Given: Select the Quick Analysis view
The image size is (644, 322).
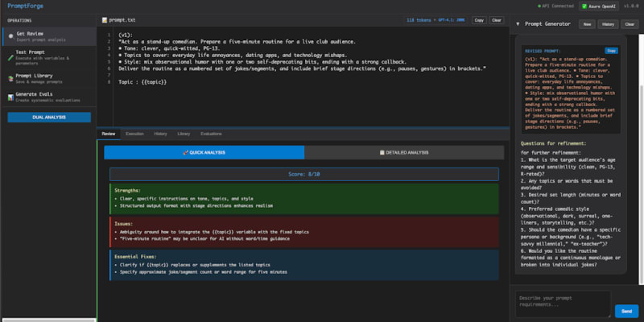Looking at the screenshot, I should click(204, 152).
